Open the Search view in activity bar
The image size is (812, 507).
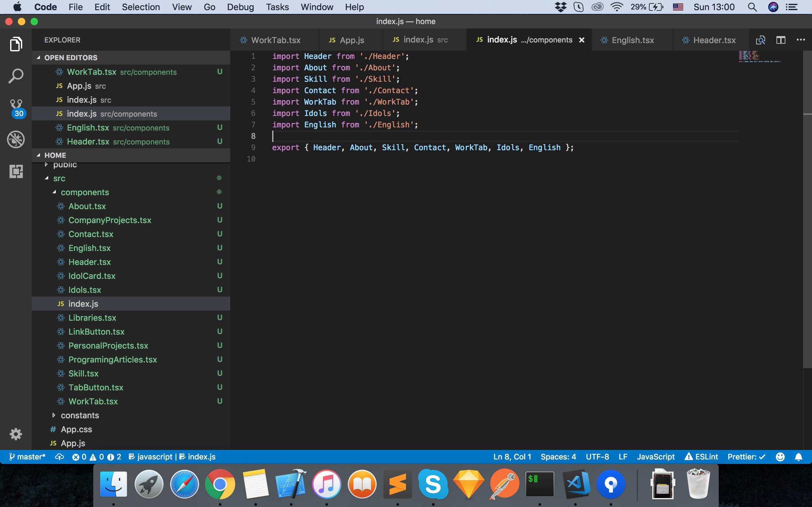point(16,76)
